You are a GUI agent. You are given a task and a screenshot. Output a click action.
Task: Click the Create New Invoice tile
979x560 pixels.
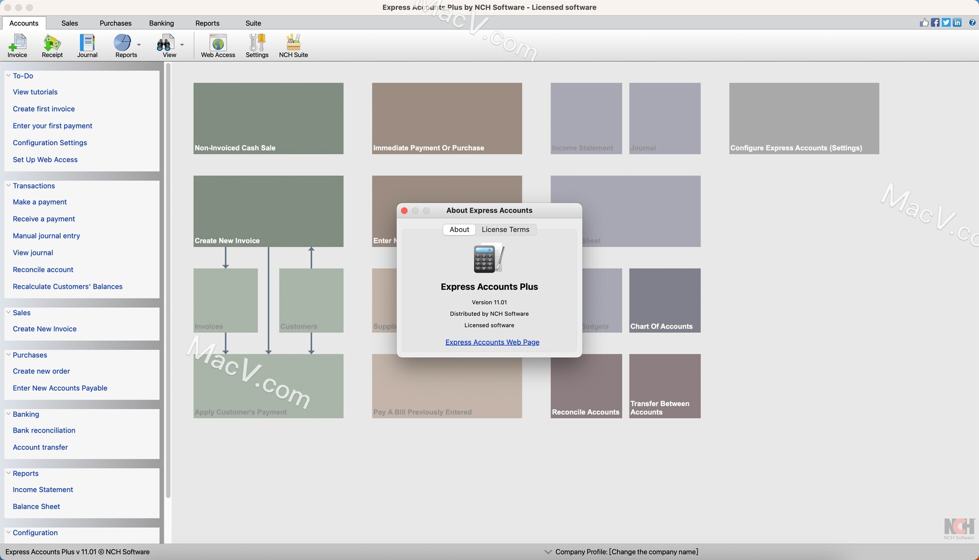click(x=268, y=211)
